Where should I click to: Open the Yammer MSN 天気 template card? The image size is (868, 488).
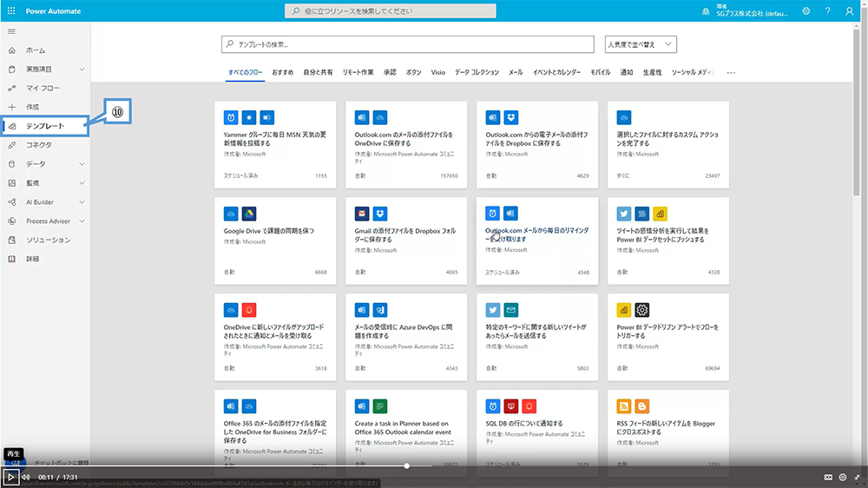[275, 144]
